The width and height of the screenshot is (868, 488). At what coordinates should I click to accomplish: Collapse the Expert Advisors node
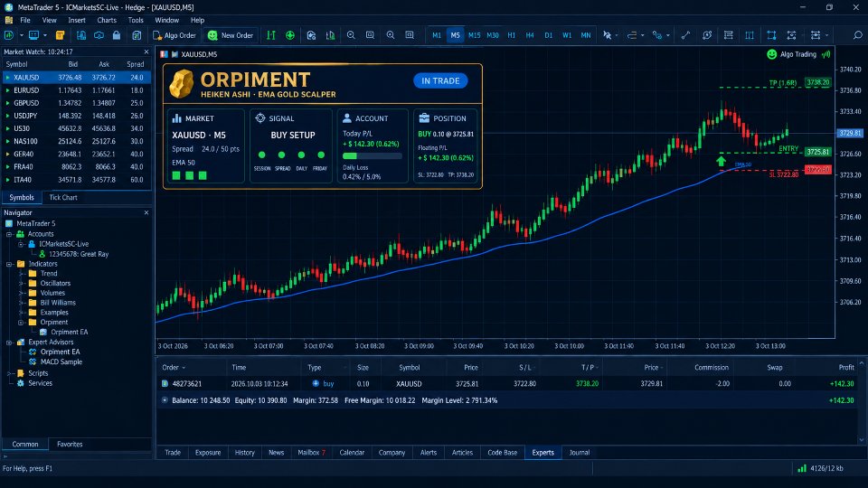[9, 343]
